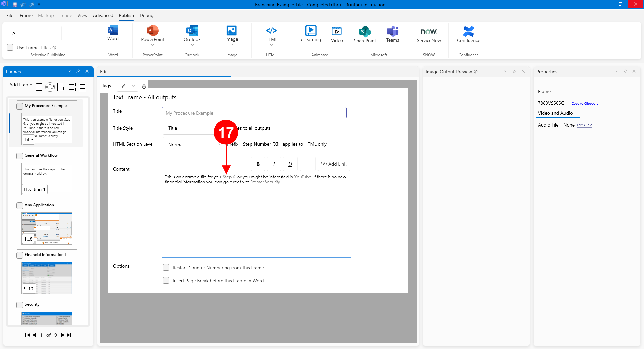644x349 pixels.
Task: Switch to the View menu
Action: tap(82, 15)
